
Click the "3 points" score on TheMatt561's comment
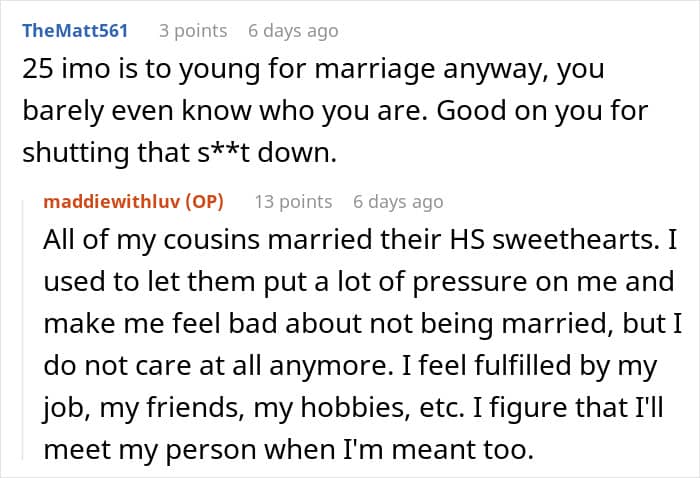point(193,31)
